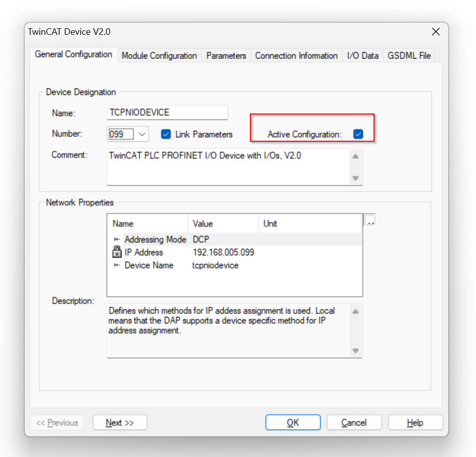This screenshot has width=476, height=457.
Task: Open the Parameters tab
Action: click(x=226, y=55)
